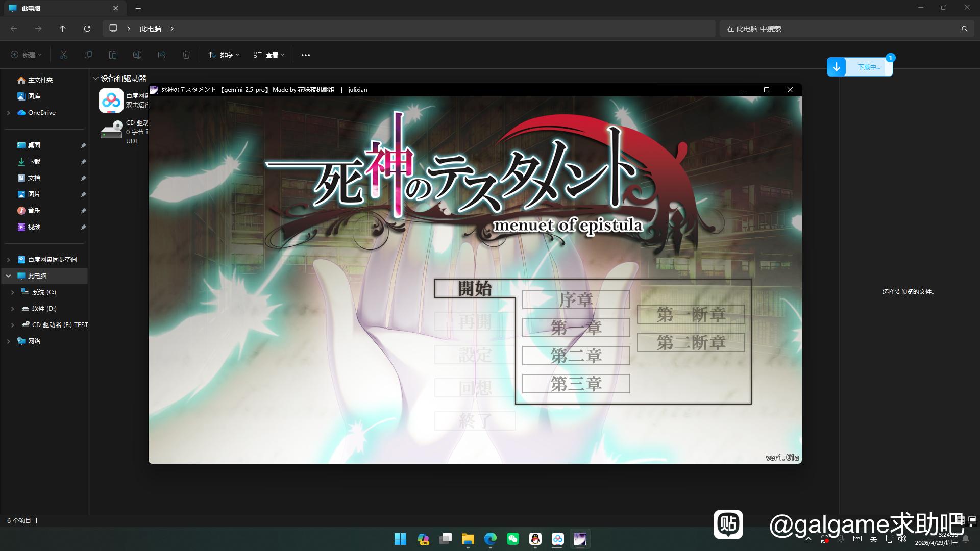The height and width of the screenshot is (551, 980).
Task: Open WeChat from the taskbar
Action: click(x=513, y=539)
